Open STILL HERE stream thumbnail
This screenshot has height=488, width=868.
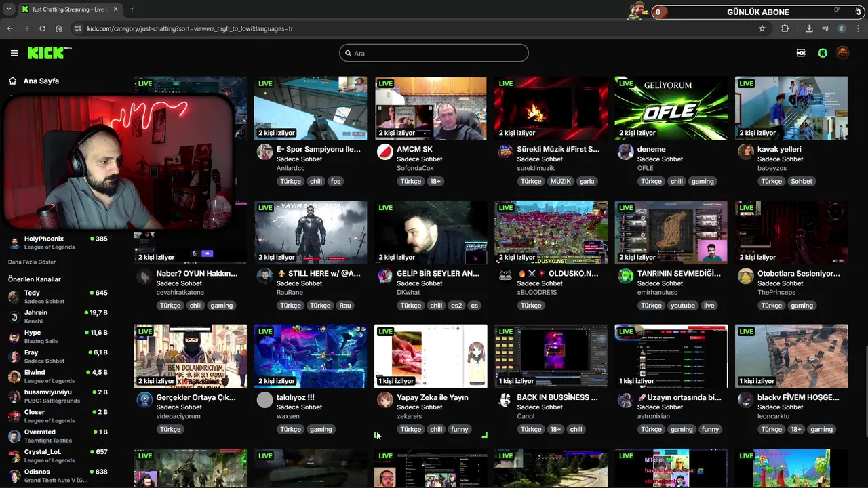311,232
